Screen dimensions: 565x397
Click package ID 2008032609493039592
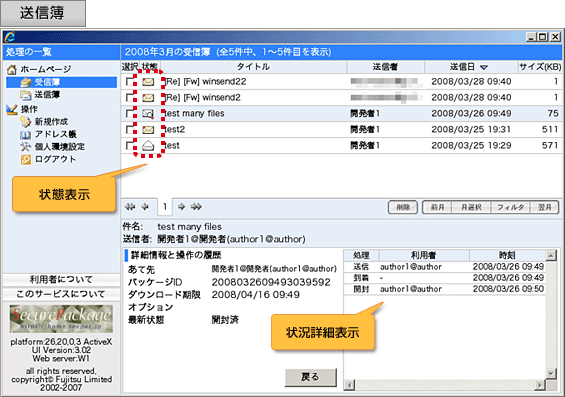coord(271,282)
